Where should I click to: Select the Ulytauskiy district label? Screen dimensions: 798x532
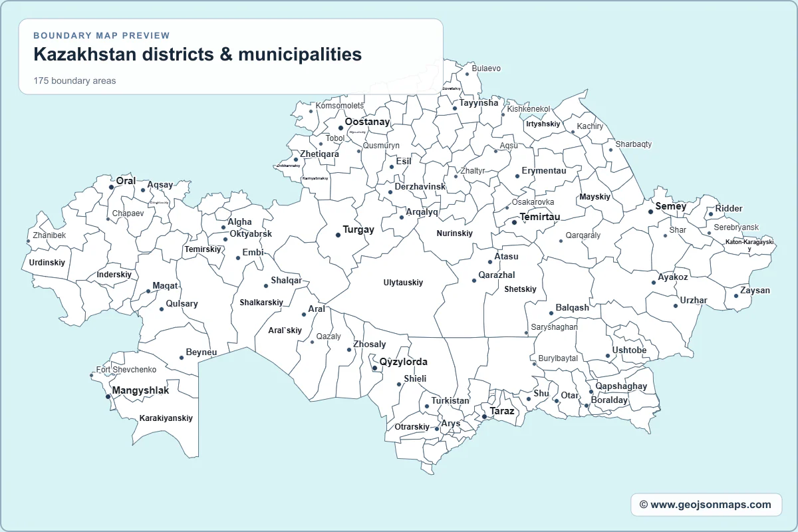pos(403,283)
